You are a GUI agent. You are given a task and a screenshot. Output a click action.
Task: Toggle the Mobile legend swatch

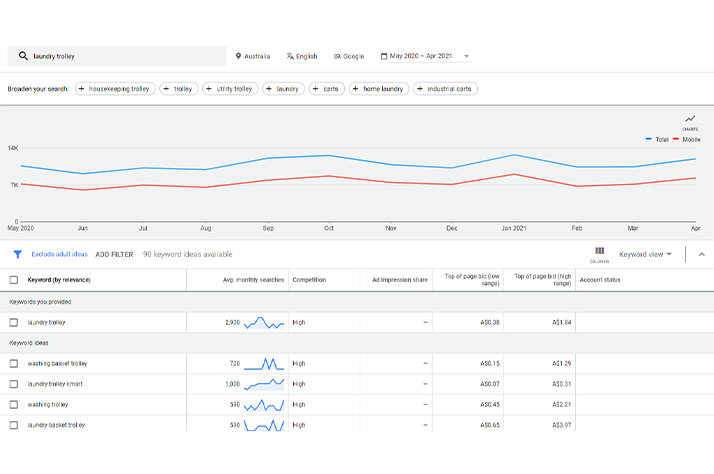(676, 139)
